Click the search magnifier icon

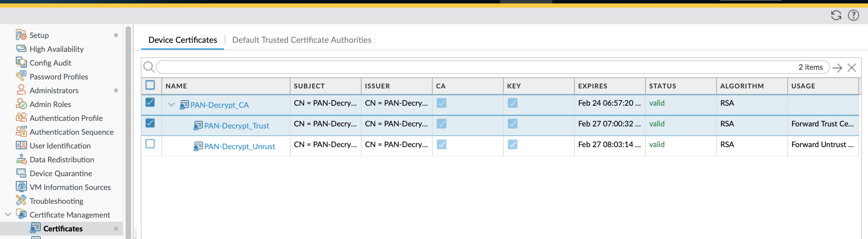[x=149, y=67]
